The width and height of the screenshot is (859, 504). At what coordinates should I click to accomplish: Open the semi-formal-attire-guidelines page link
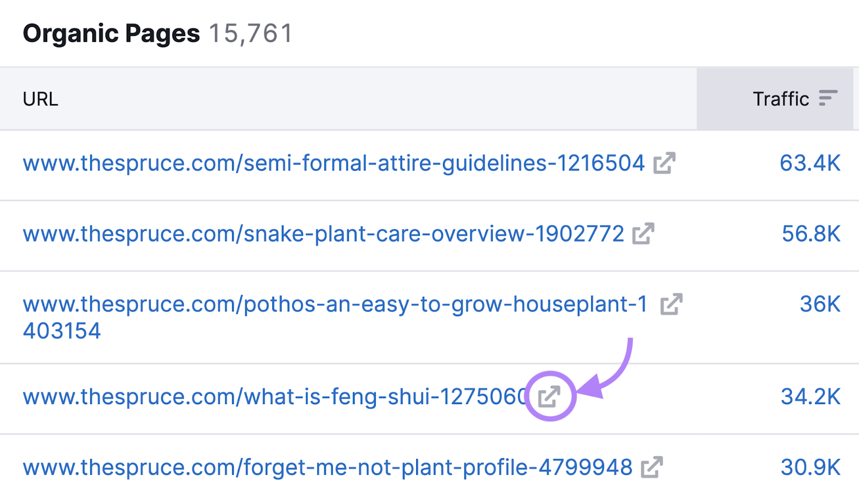tap(333, 163)
